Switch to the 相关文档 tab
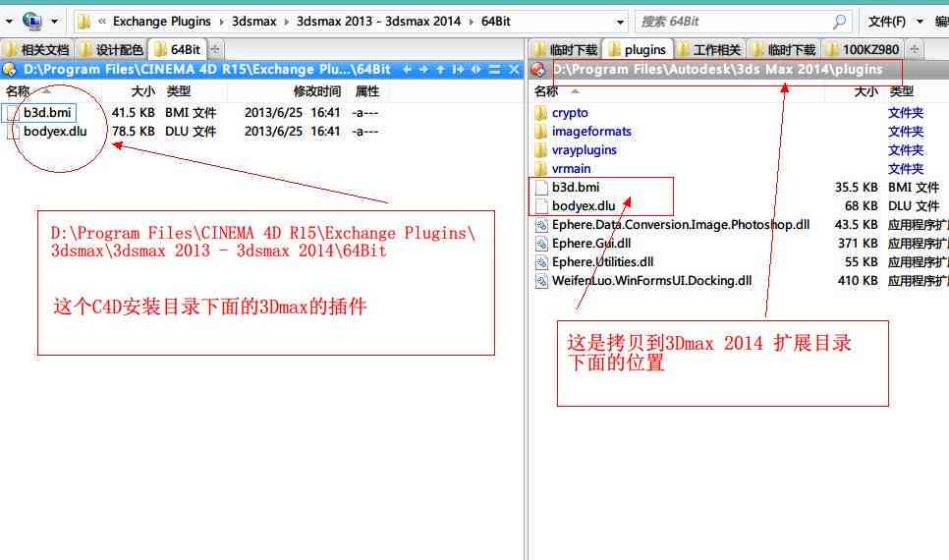949x560 pixels. [38, 50]
